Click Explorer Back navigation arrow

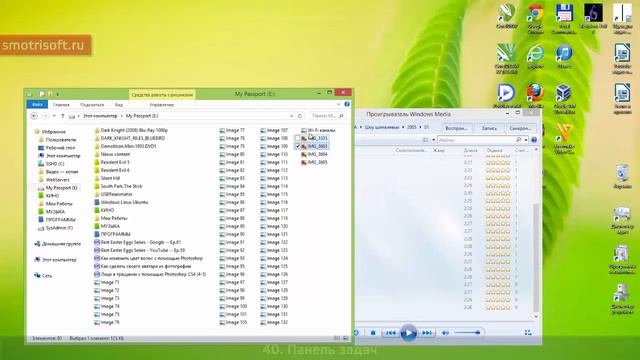click(34, 116)
